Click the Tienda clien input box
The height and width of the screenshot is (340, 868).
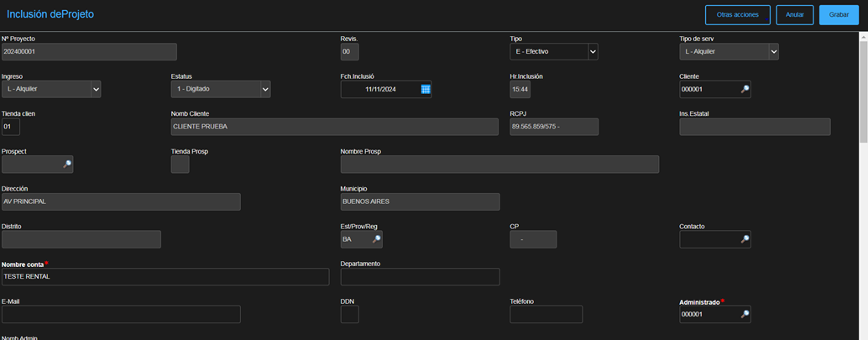(x=11, y=127)
